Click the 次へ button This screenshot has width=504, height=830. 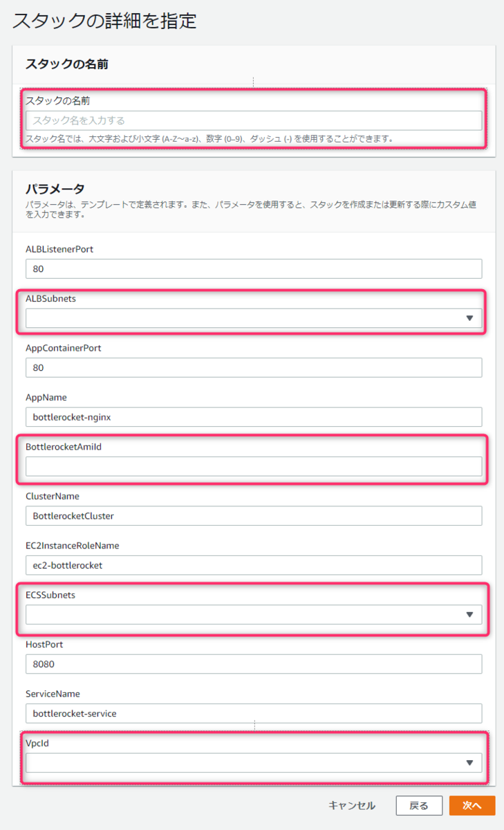tap(472, 805)
